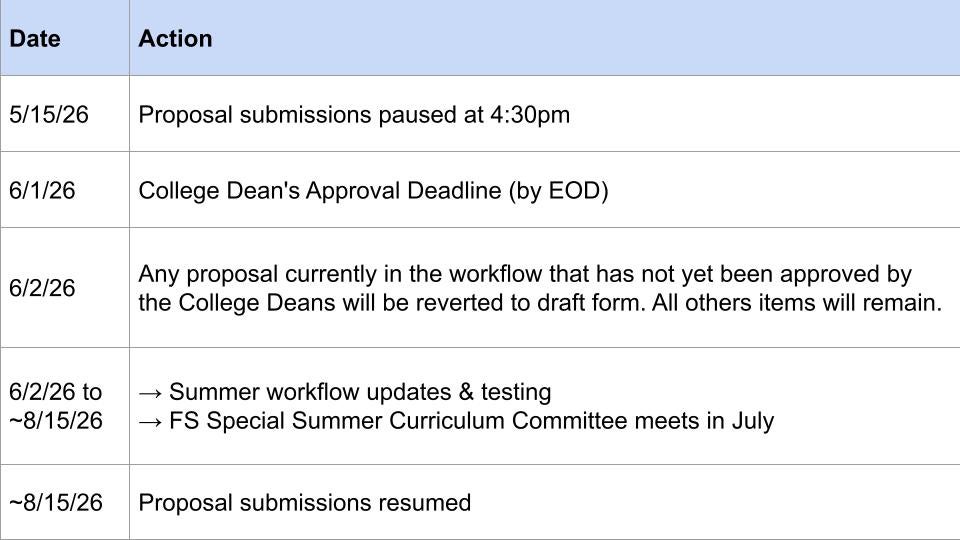Select the 6/1/26 date cell
The width and height of the screenshot is (960, 540).
[x=42, y=190]
